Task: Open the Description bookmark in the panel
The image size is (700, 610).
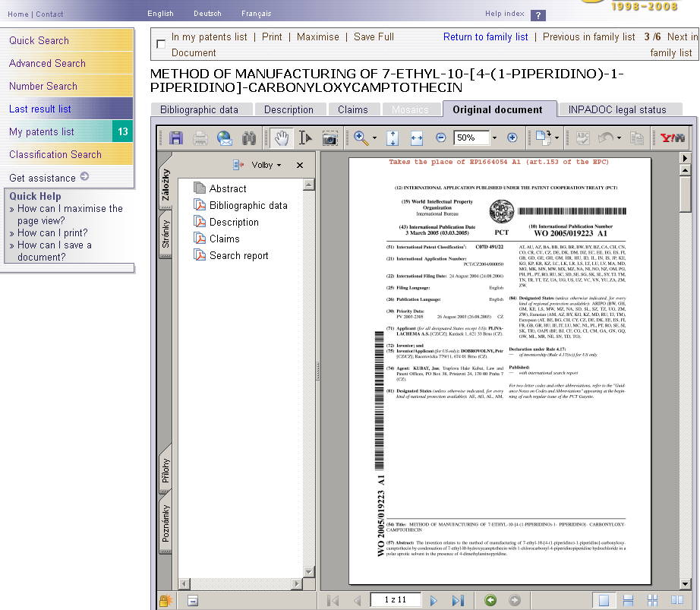Action: tap(234, 223)
